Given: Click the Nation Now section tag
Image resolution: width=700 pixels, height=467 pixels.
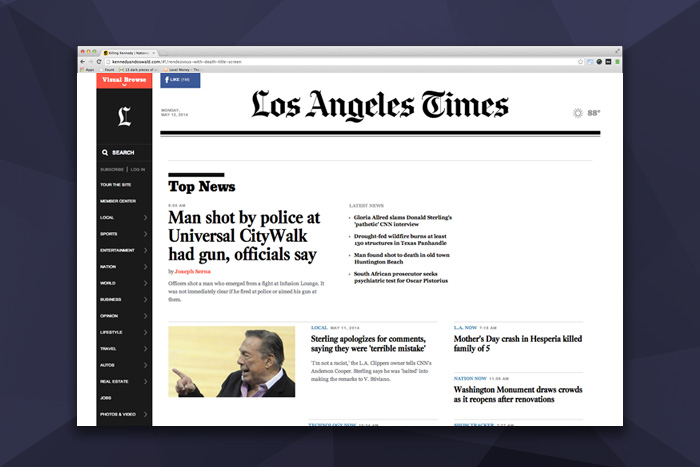Looking at the screenshot, I should click(x=470, y=379).
